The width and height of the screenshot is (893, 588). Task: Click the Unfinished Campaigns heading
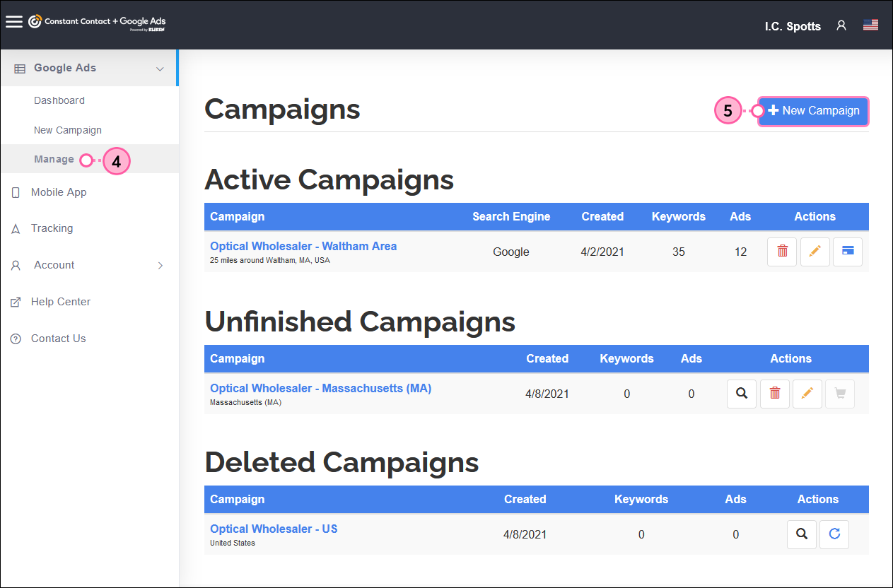[360, 322]
